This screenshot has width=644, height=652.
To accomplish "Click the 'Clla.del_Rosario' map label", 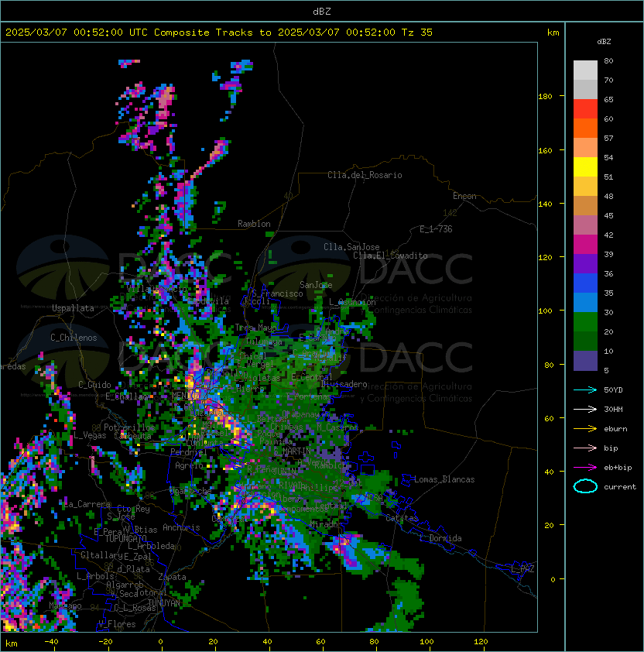I will [x=365, y=175].
